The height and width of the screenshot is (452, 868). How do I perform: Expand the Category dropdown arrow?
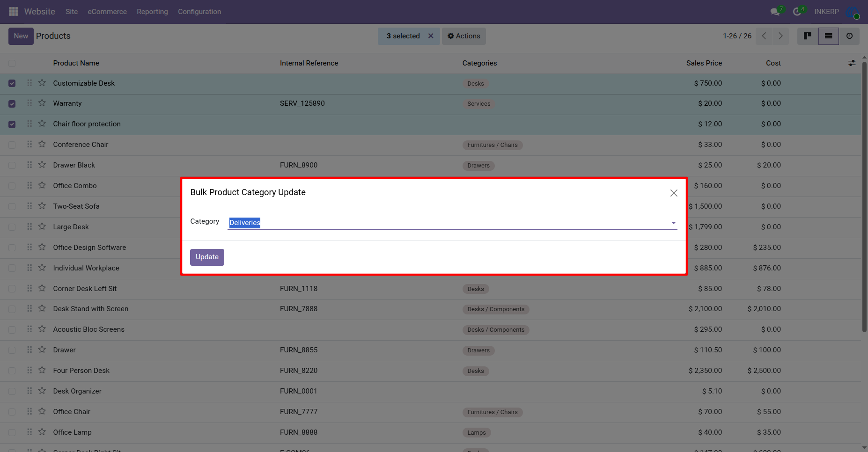674,223
